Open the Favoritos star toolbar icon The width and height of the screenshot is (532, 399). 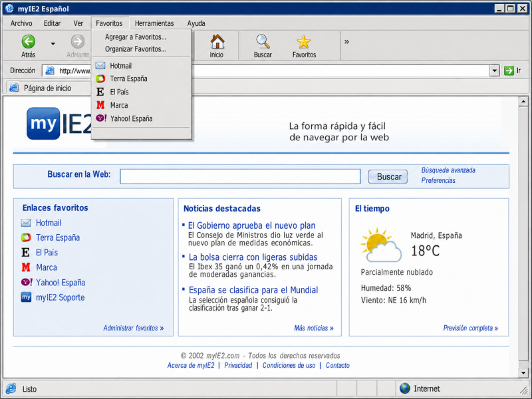[304, 42]
